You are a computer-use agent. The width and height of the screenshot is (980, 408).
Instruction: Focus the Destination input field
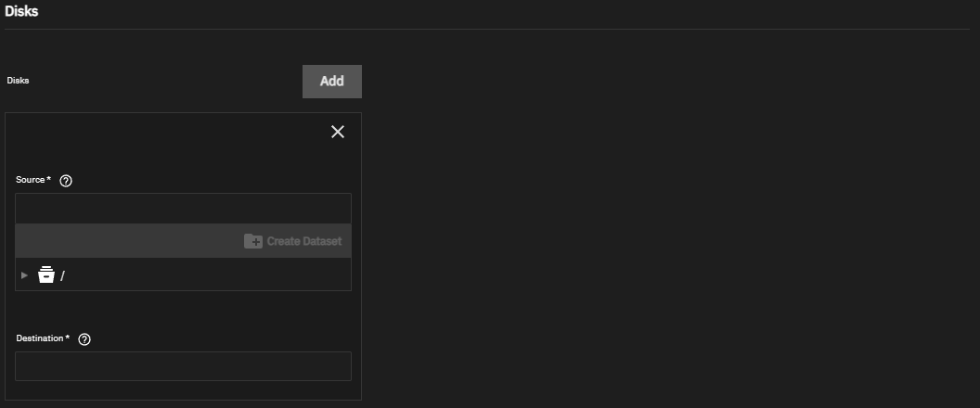pos(183,366)
